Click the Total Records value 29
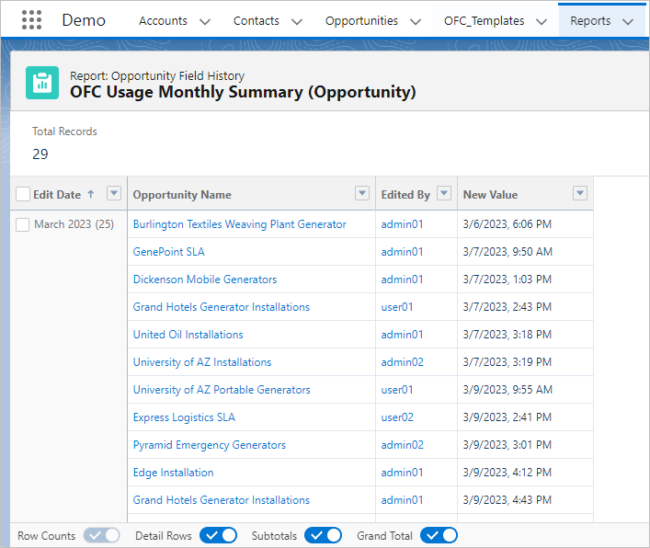 (40, 154)
